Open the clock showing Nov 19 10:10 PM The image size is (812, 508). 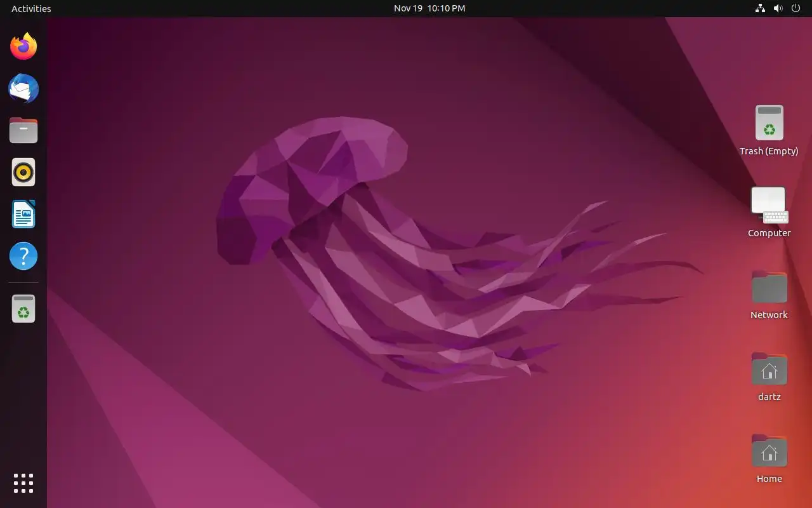click(x=429, y=8)
